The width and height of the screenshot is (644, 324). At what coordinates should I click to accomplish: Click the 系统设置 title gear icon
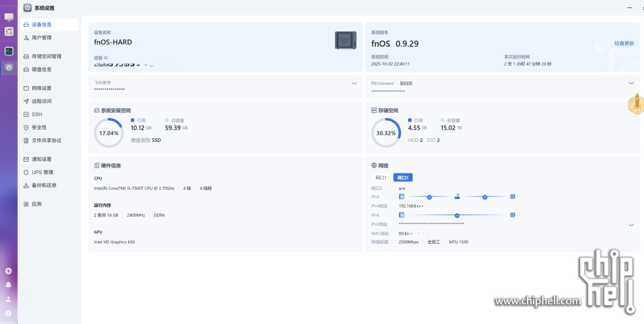coord(27,8)
